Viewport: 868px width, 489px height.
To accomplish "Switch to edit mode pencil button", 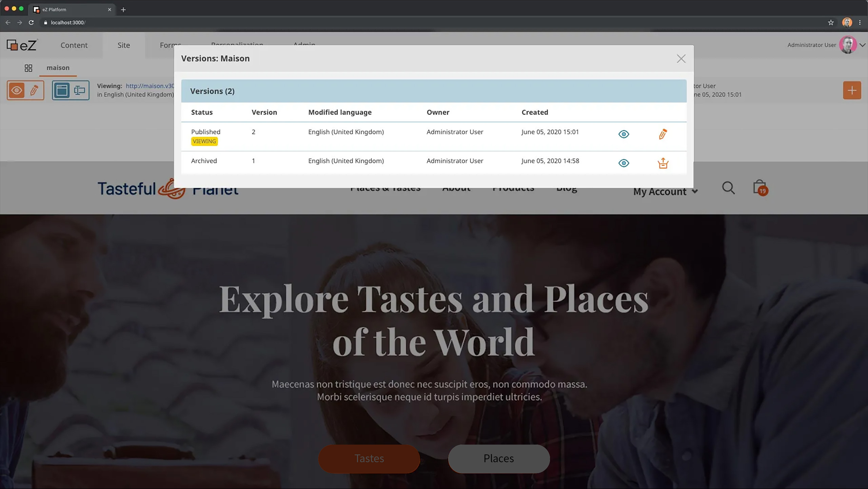I will [34, 90].
